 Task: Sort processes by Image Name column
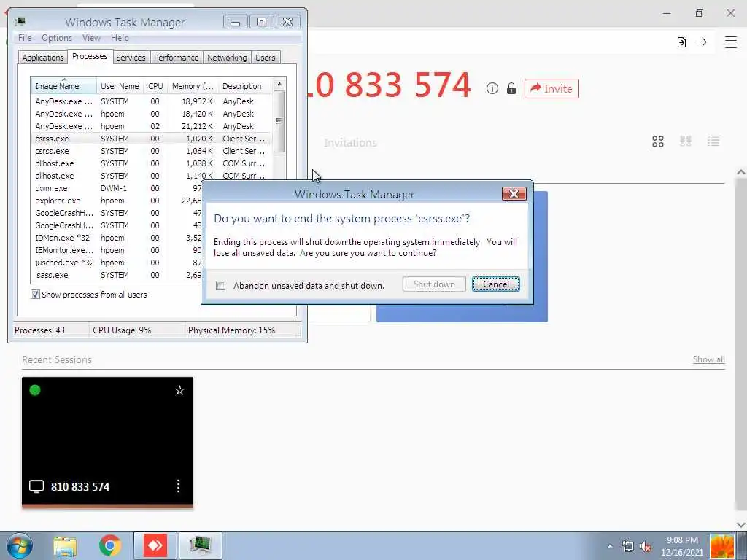(64, 86)
